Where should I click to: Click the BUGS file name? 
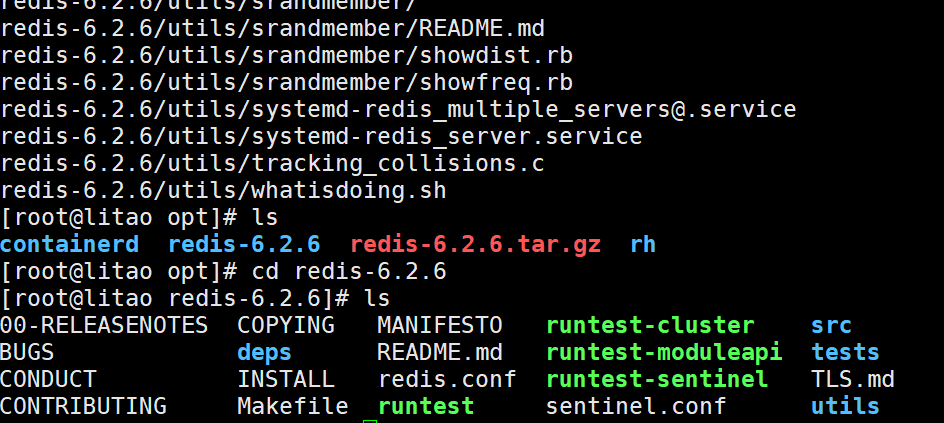pos(27,353)
